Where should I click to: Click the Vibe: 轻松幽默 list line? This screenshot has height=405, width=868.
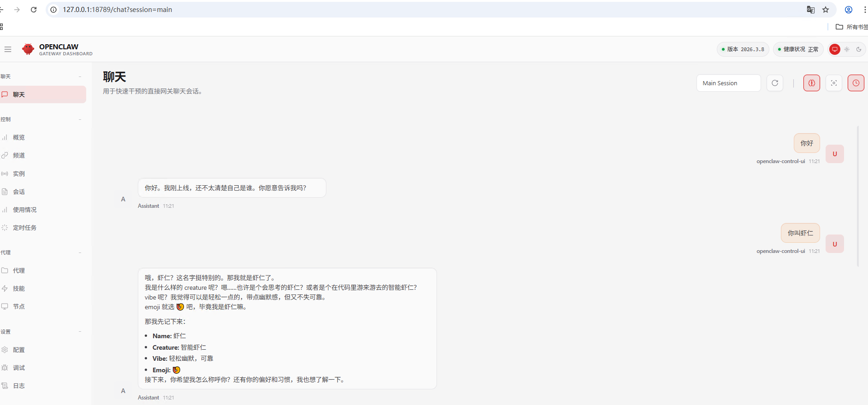pyautogui.click(x=183, y=358)
